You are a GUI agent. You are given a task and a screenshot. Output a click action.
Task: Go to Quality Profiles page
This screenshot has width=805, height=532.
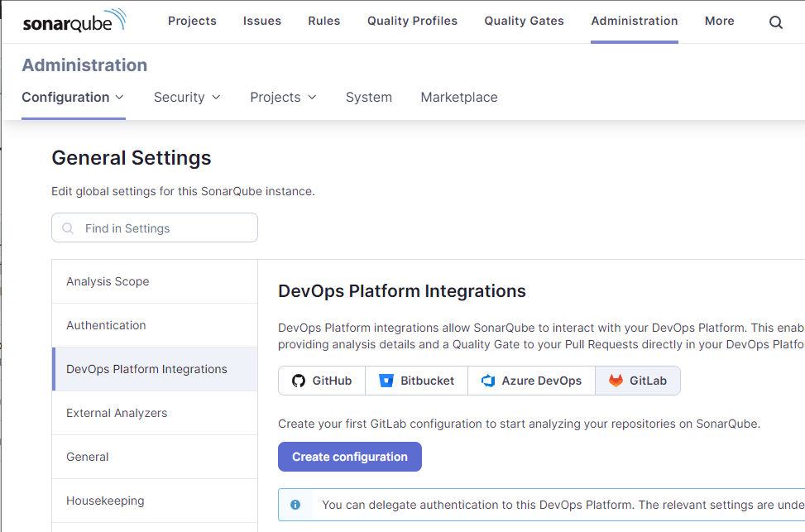click(x=412, y=22)
